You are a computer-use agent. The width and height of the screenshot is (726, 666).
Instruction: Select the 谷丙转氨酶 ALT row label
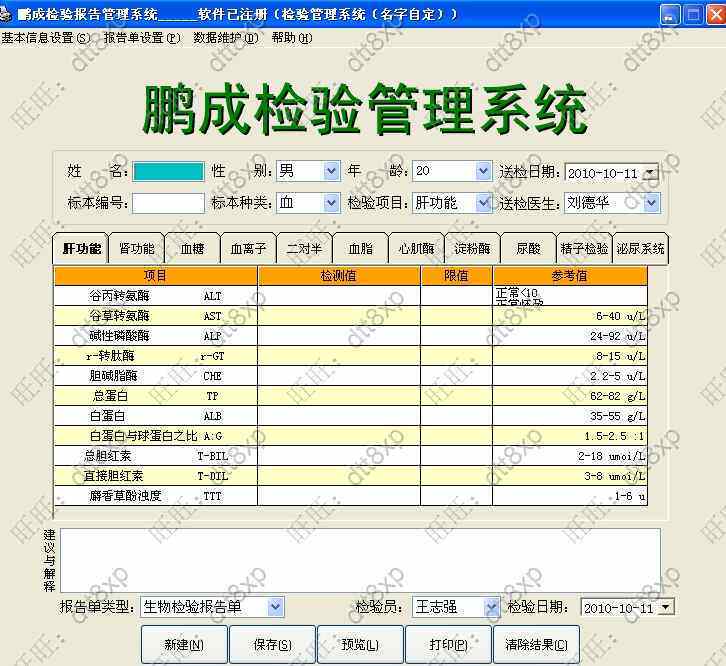156,295
